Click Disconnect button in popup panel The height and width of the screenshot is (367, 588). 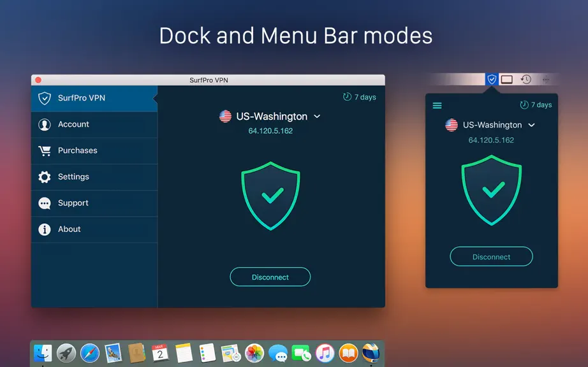(x=491, y=257)
